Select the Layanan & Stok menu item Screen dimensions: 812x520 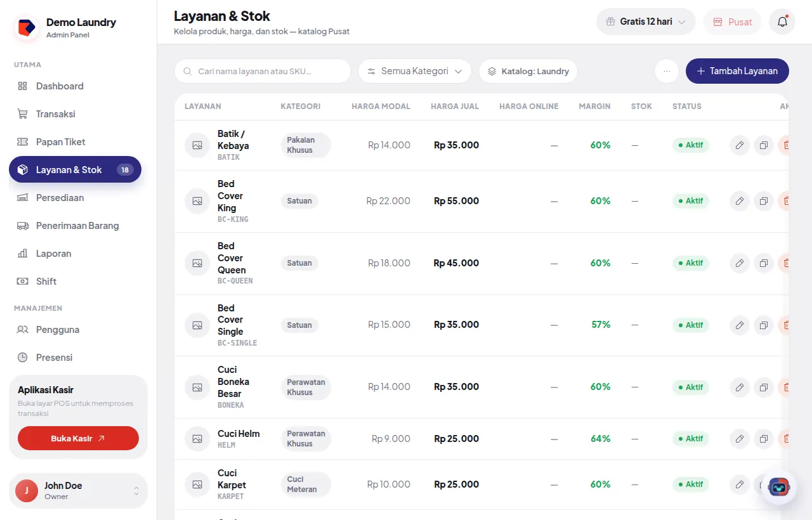75,170
